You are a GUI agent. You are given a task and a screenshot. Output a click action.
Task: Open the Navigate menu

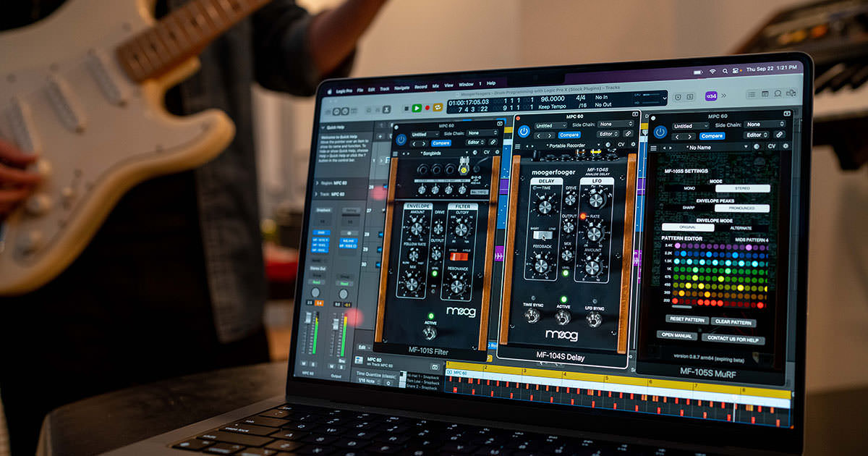(x=402, y=88)
